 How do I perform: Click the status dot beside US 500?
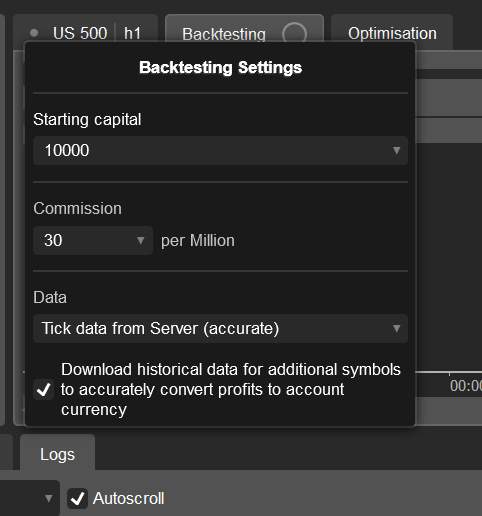point(34,33)
